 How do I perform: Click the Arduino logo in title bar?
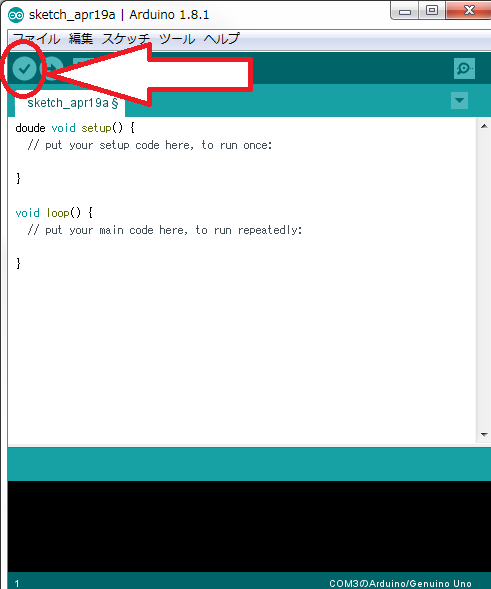click(x=16, y=15)
